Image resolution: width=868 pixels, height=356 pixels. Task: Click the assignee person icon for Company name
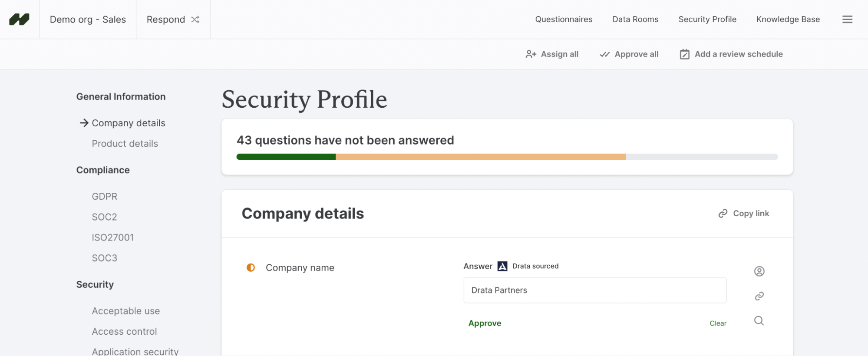759,271
